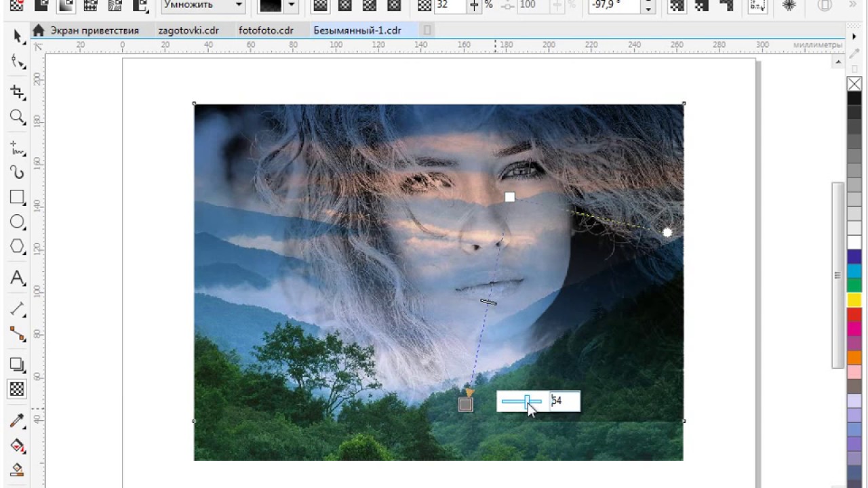Click the angle spinner arrows
Screen dimensions: 868x488
click(648, 5)
